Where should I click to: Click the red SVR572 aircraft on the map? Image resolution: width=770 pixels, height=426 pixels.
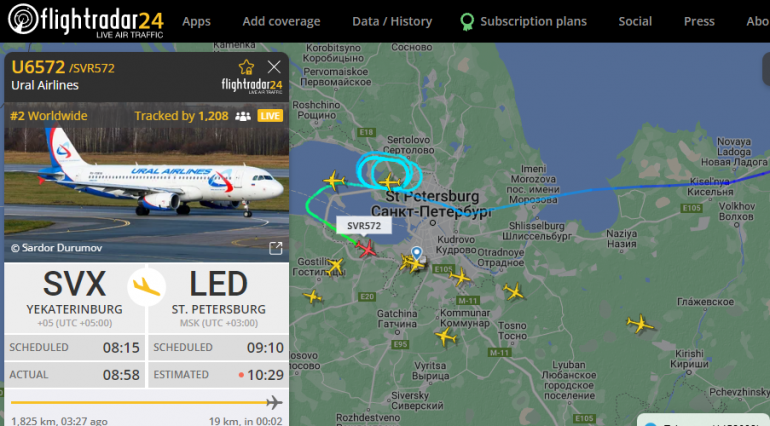click(x=366, y=249)
